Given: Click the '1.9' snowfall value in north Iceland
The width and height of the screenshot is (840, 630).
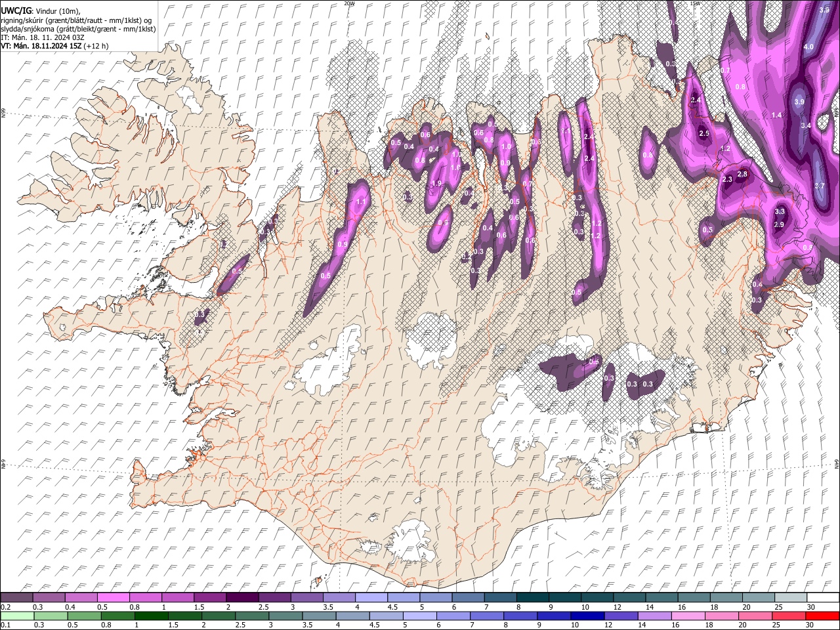Looking at the screenshot, I should (436, 184).
